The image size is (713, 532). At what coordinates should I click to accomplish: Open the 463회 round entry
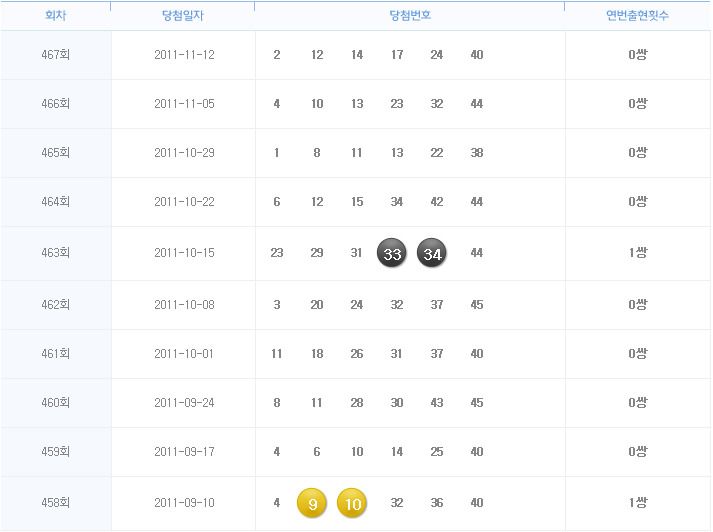pyautogui.click(x=55, y=252)
